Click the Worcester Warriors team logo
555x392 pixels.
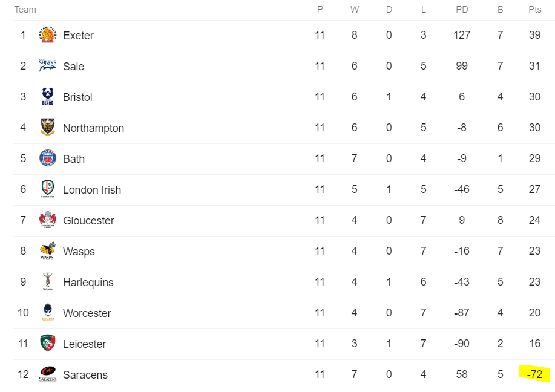(x=48, y=313)
